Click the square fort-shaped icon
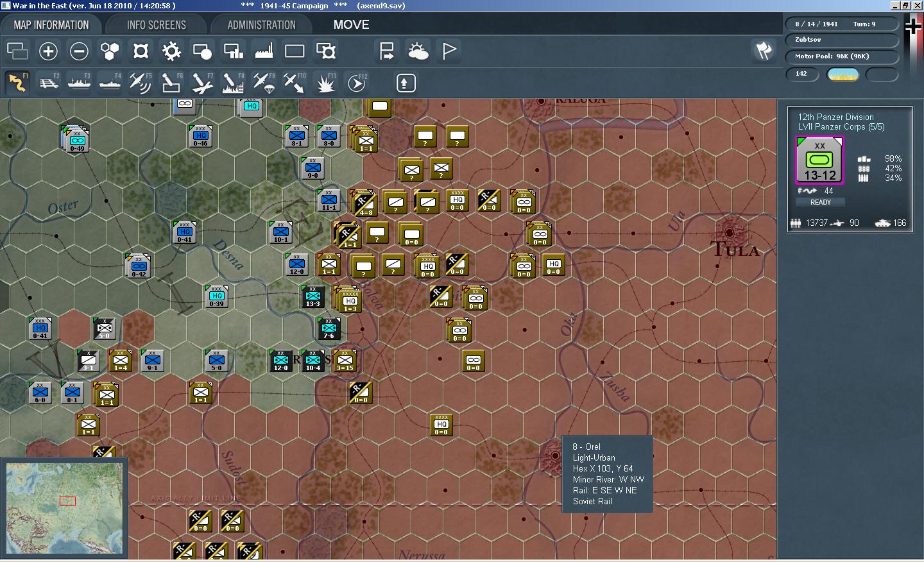 click(x=141, y=51)
